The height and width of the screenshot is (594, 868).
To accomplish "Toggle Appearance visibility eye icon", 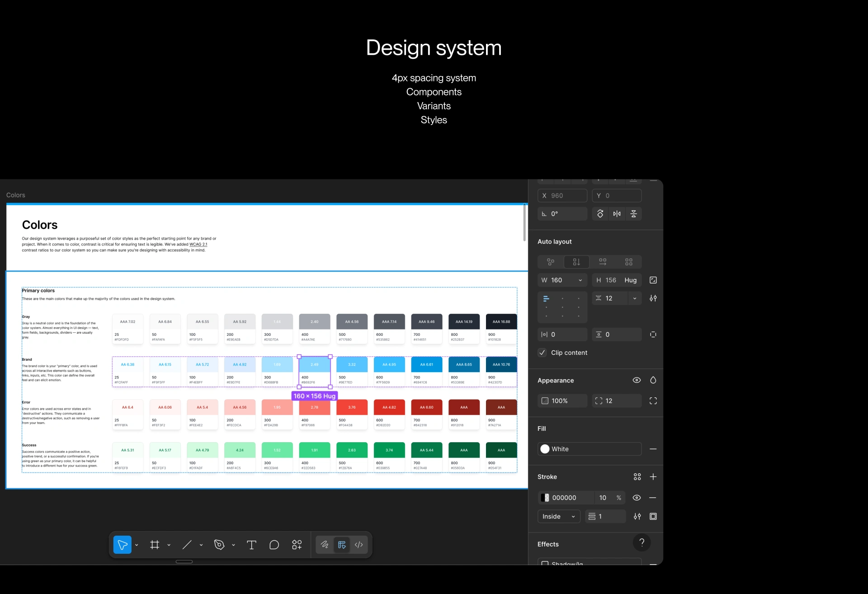I will click(x=637, y=380).
